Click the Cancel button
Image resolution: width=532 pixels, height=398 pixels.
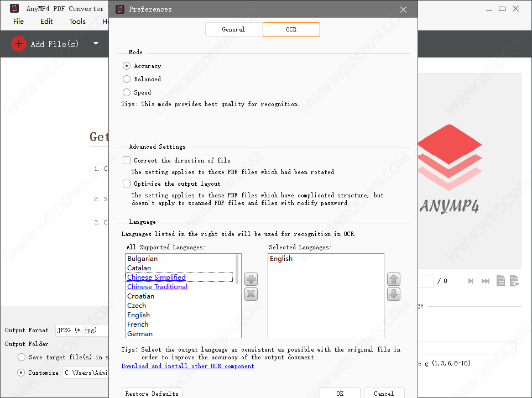(384, 393)
